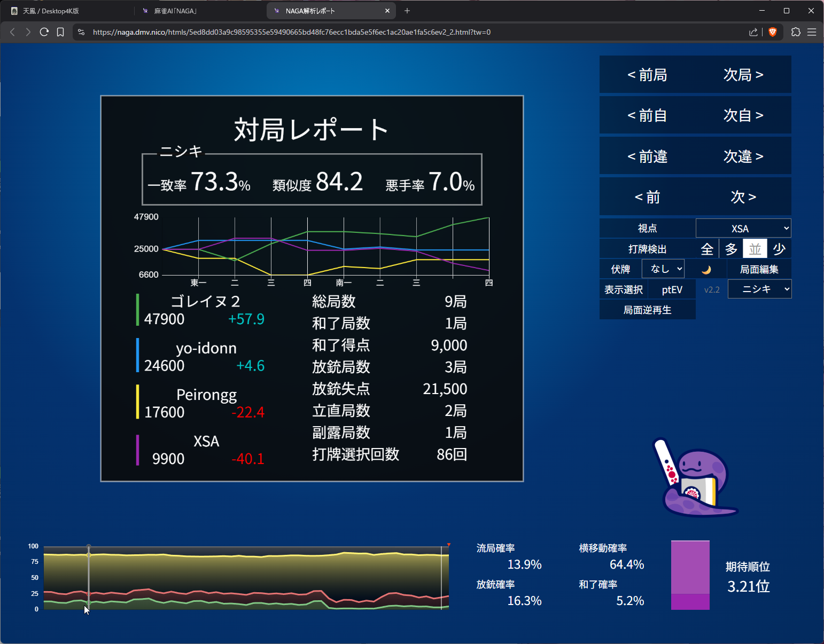824x644 pixels.
Task: Select 少 discard detection level
Action: click(x=779, y=249)
